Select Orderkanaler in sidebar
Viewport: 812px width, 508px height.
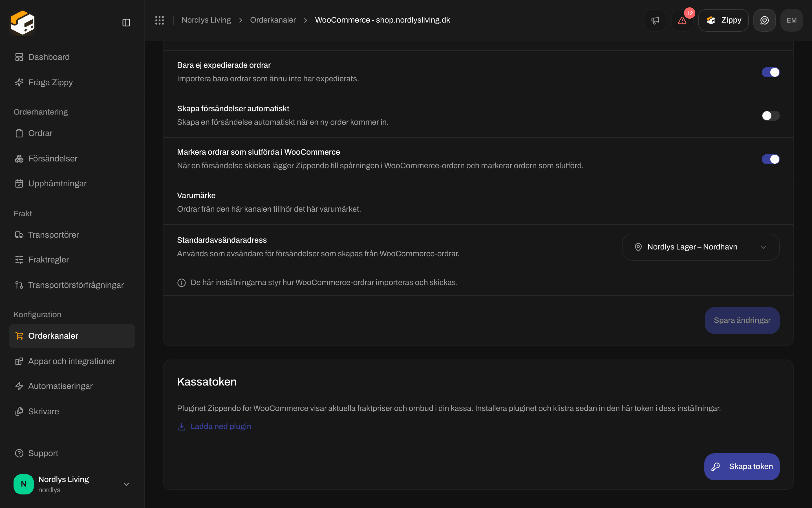pos(72,336)
